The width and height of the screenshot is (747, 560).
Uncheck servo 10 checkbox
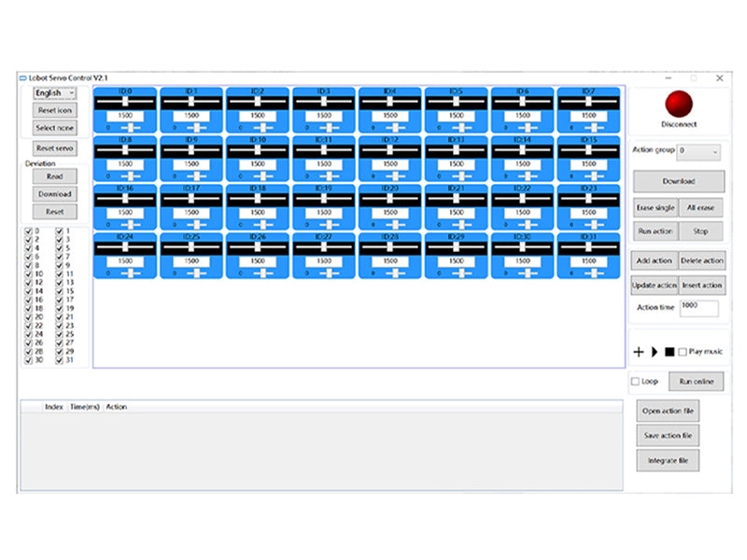pyautogui.click(x=29, y=273)
